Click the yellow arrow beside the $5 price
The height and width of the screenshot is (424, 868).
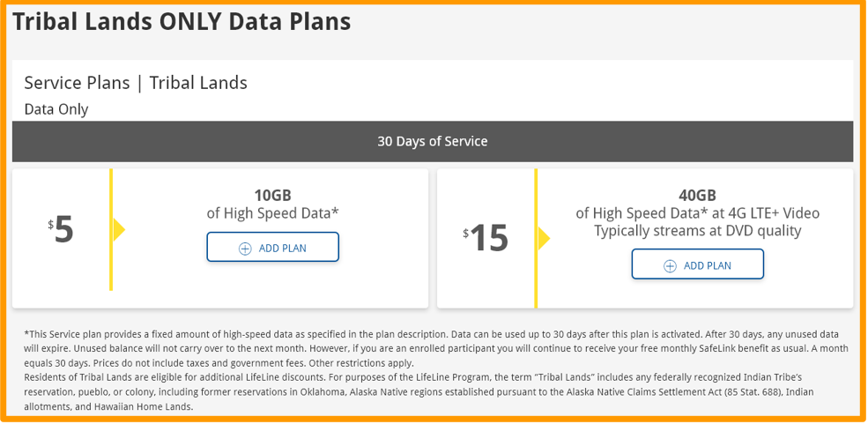tap(119, 230)
